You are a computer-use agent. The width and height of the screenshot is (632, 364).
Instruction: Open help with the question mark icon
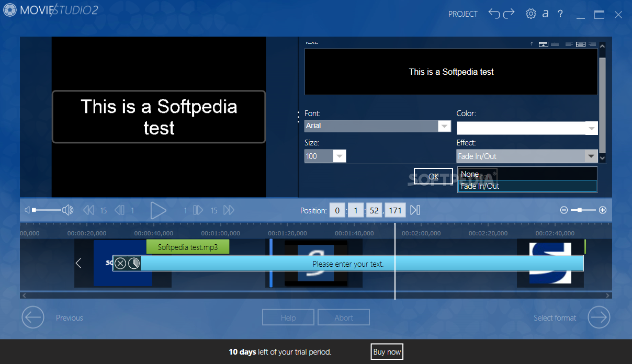click(560, 14)
